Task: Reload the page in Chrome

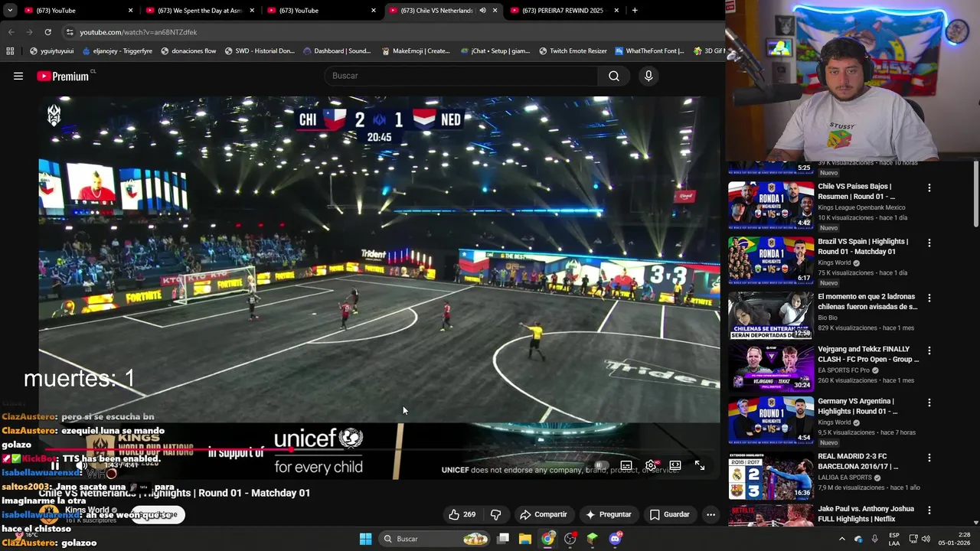Action: tap(47, 32)
